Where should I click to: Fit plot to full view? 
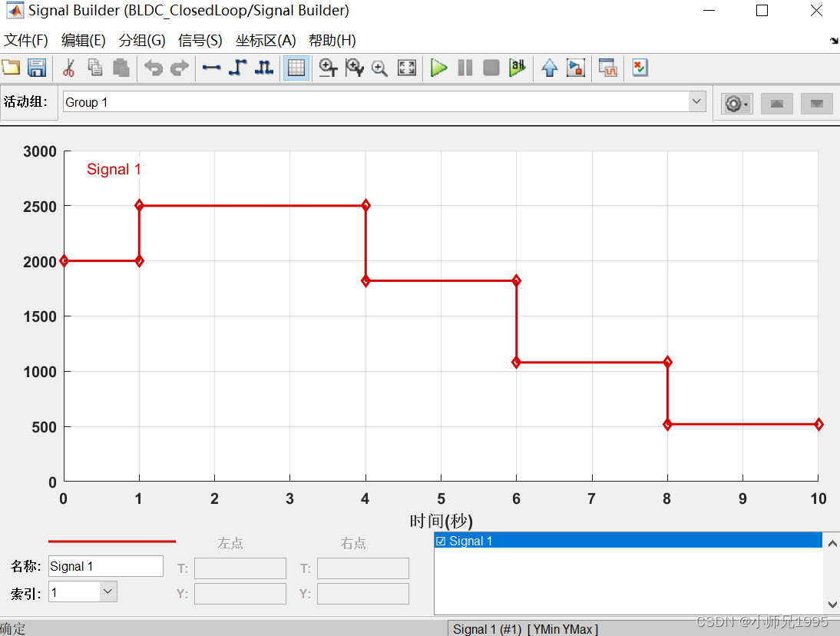click(x=407, y=68)
